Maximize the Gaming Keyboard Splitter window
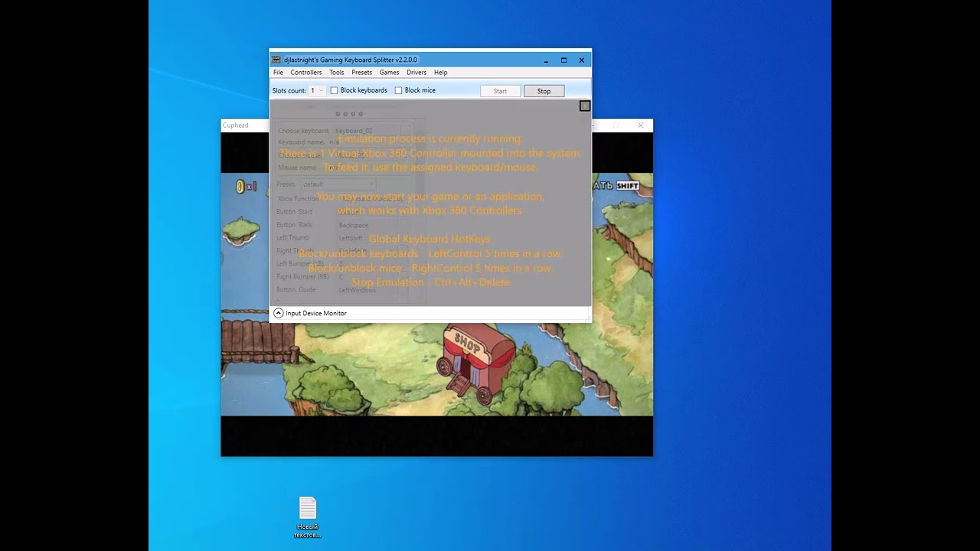The image size is (980, 551). coord(563,60)
